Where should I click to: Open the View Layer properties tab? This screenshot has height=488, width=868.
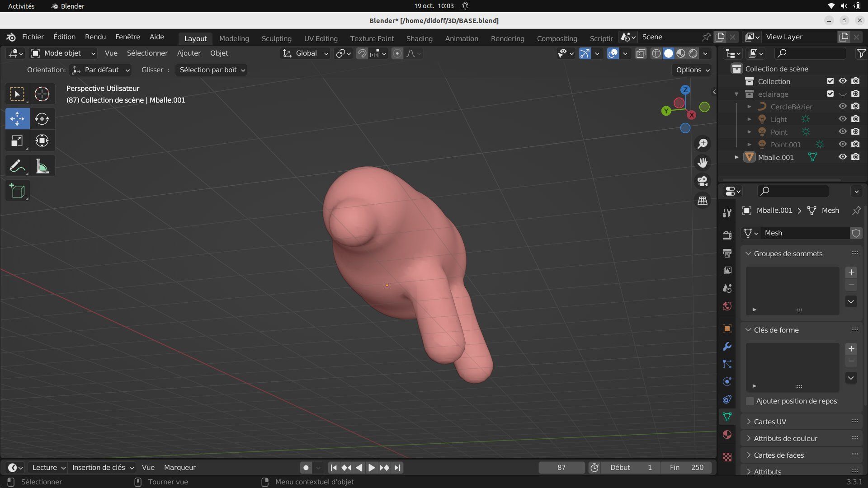(x=727, y=271)
